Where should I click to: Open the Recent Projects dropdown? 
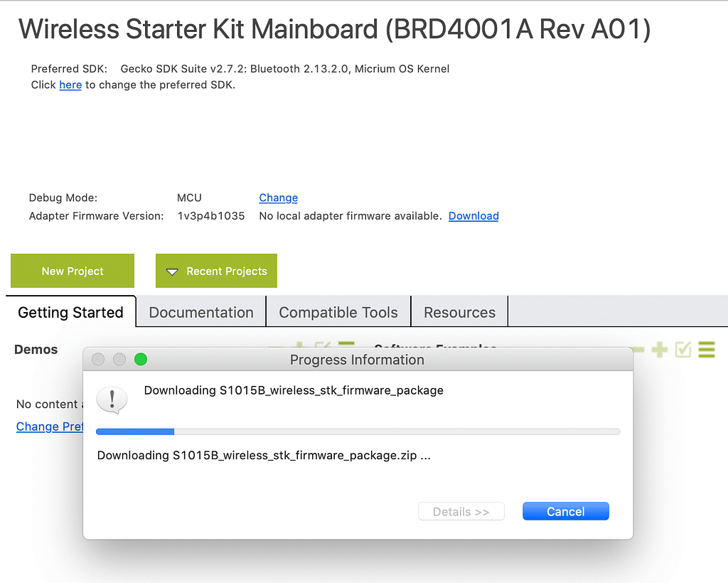[216, 271]
